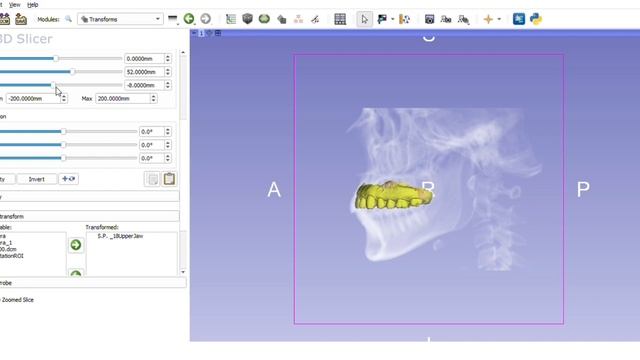Open the Python console icon
This screenshot has height=360, width=640.
coord(536,19)
